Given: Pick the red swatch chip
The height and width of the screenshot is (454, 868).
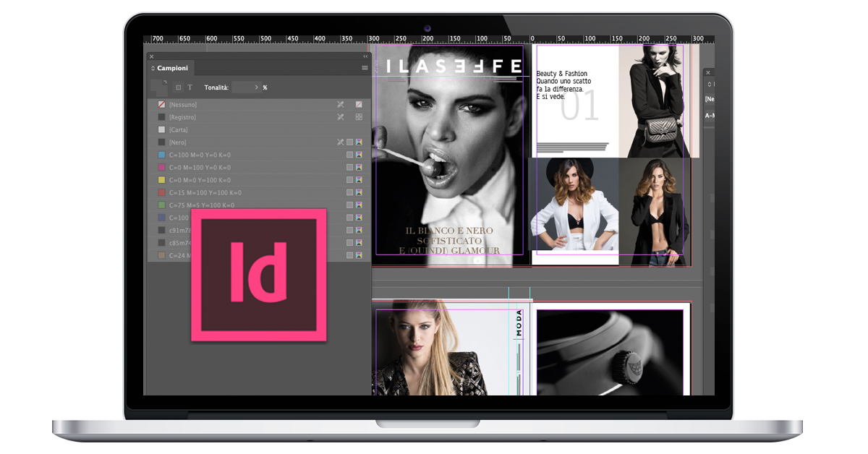Looking at the screenshot, I should tap(162, 193).
